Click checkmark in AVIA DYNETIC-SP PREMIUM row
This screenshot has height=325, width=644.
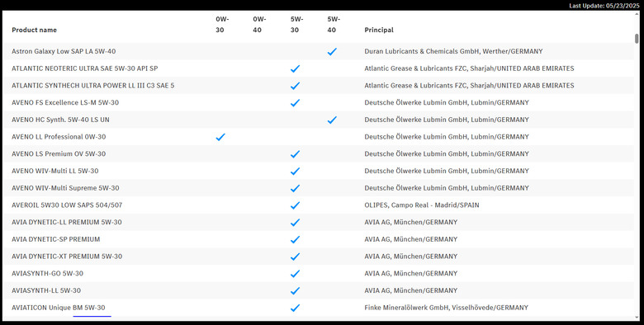click(295, 240)
